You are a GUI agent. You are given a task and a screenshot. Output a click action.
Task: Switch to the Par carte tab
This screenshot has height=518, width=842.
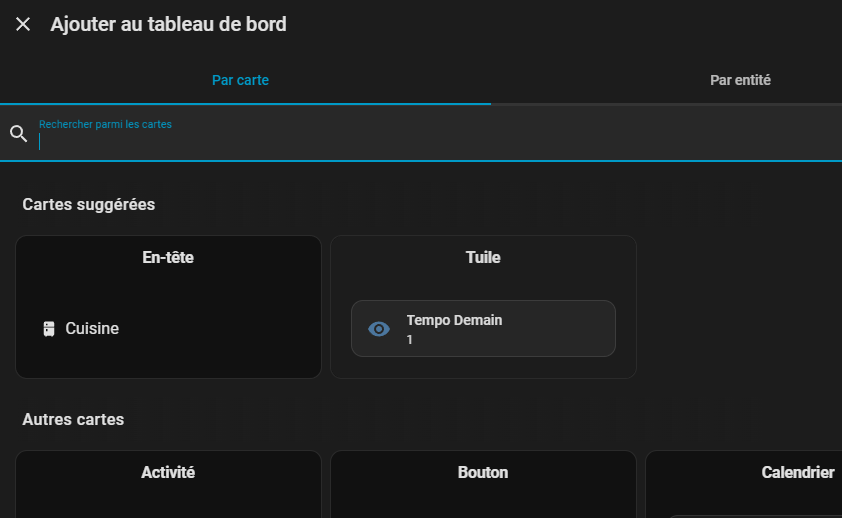(240, 80)
